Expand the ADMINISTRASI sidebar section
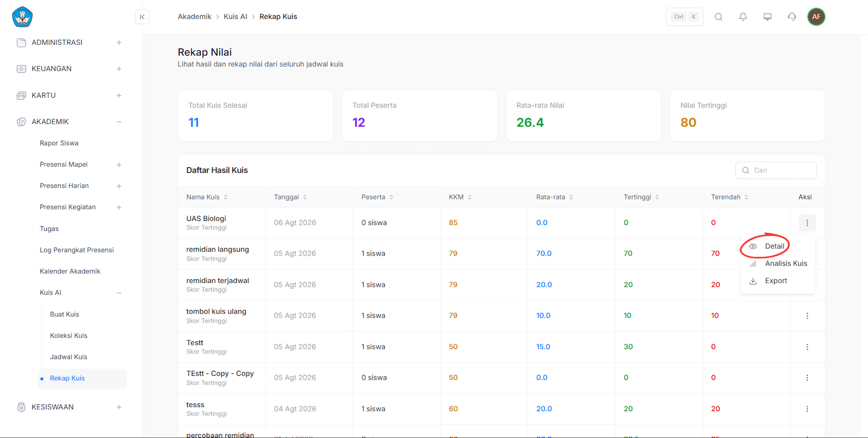The width and height of the screenshot is (868, 438). coord(119,43)
